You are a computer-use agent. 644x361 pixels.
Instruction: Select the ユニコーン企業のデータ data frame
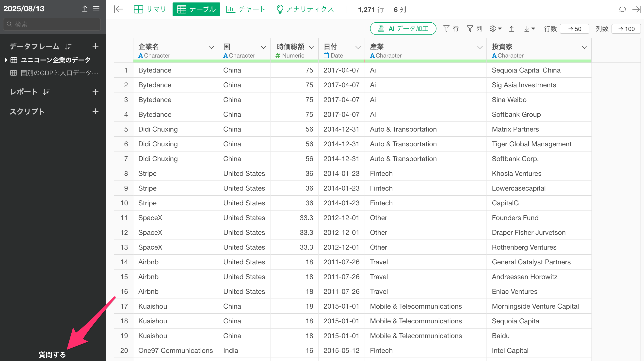pyautogui.click(x=55, y=60)
